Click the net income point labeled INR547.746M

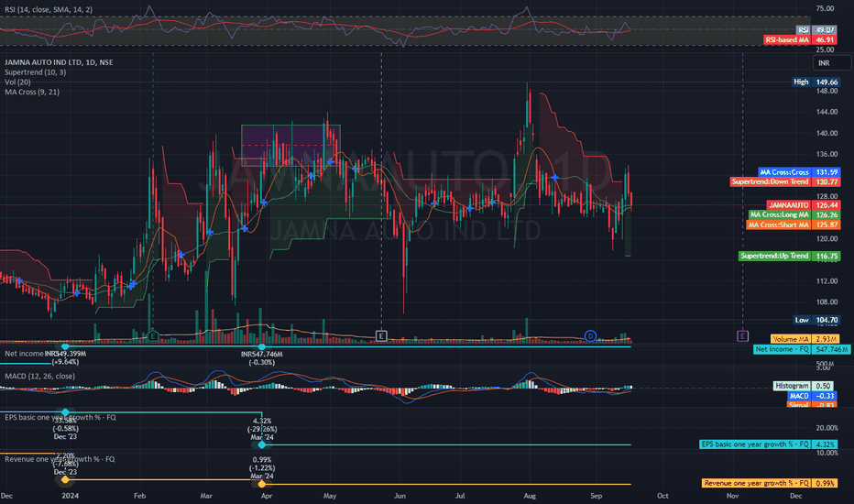(x=262, y=347)
